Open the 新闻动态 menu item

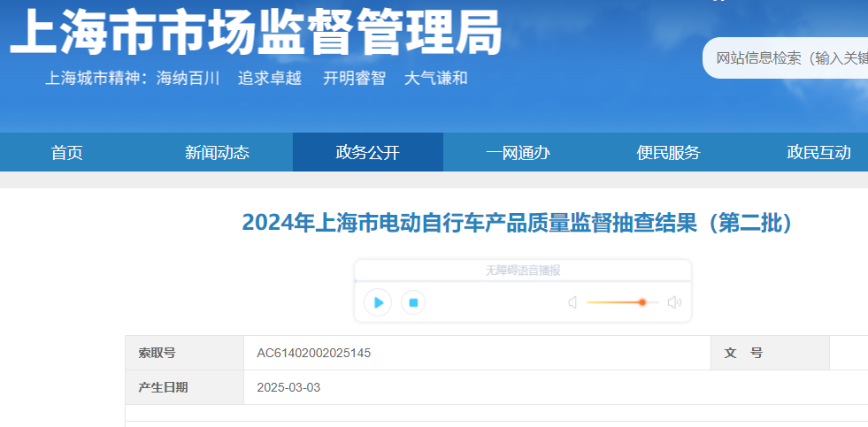pos(217,152)
